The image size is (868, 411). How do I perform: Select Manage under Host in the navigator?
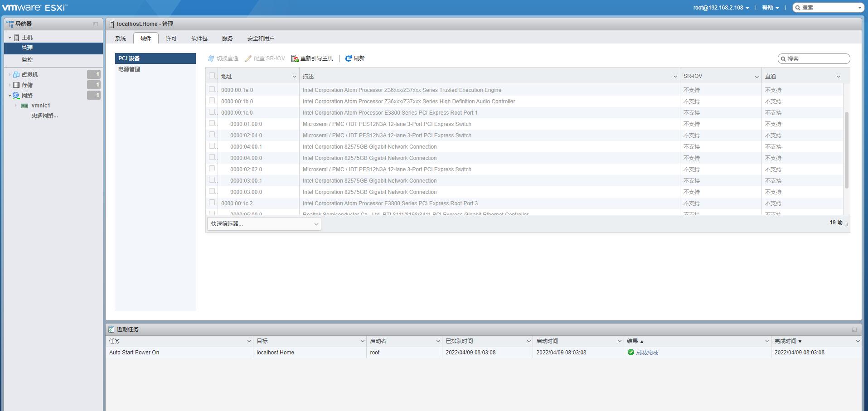[x=53, y=48]
